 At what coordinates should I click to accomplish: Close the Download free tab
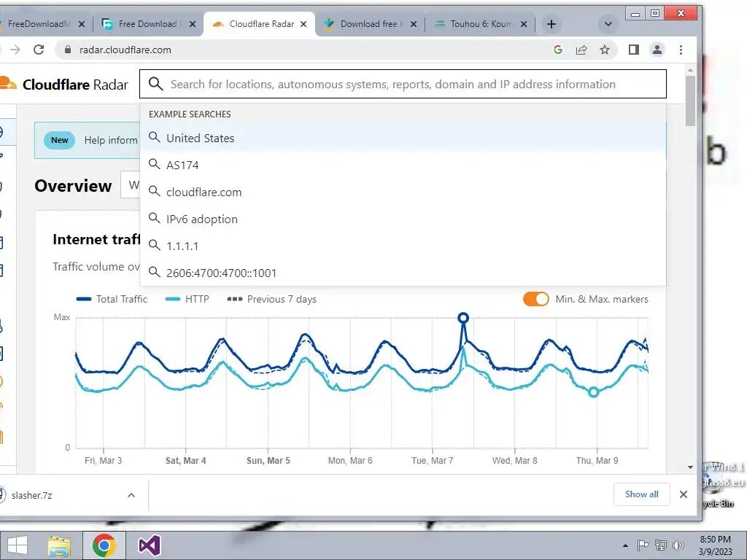pos(414,24)
